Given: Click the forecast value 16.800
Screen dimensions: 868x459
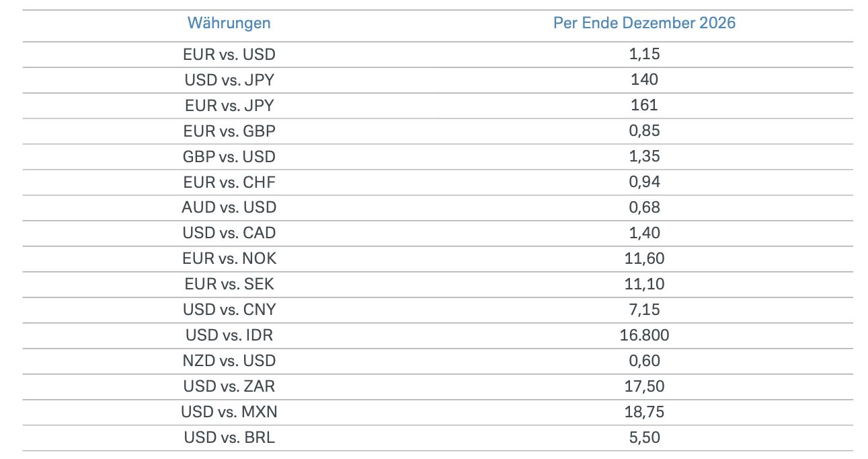Looking at the screenshot, I should (x=644, y=335).
